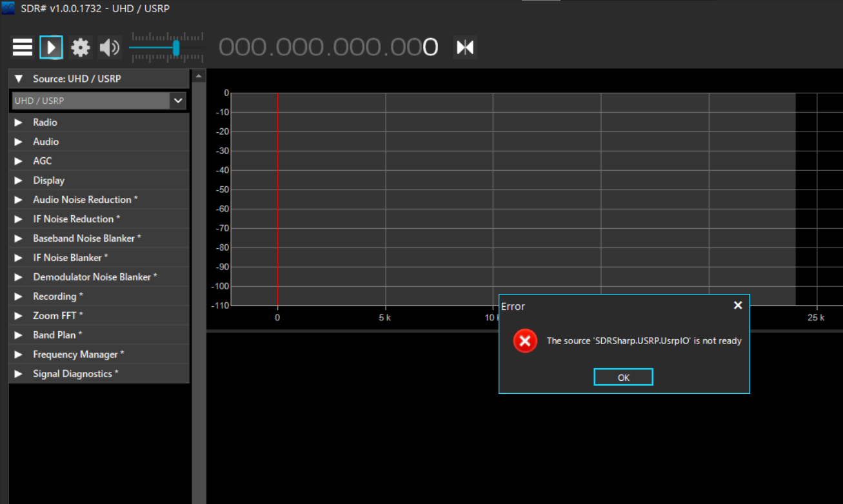Click OK in the Error dialog
This screenshot has height=504, width=843.
pos(623,377)
